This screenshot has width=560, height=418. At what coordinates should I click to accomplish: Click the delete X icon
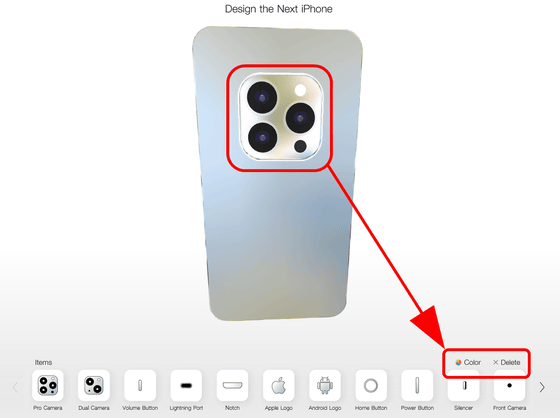(x=495, y=362)
